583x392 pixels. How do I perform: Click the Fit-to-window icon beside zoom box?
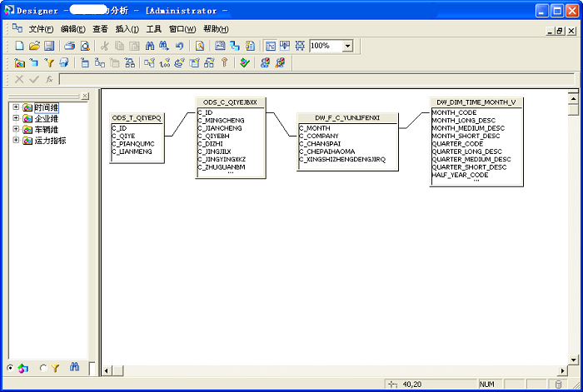(300, 46)
